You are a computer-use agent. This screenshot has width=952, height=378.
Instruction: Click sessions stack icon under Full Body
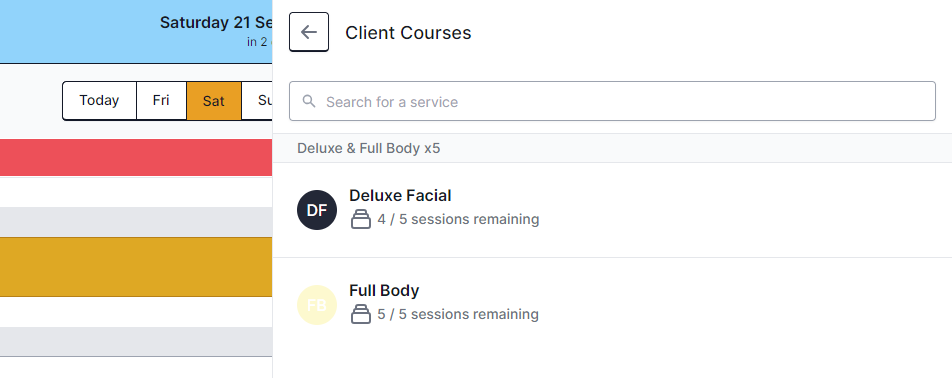(361, 314)
